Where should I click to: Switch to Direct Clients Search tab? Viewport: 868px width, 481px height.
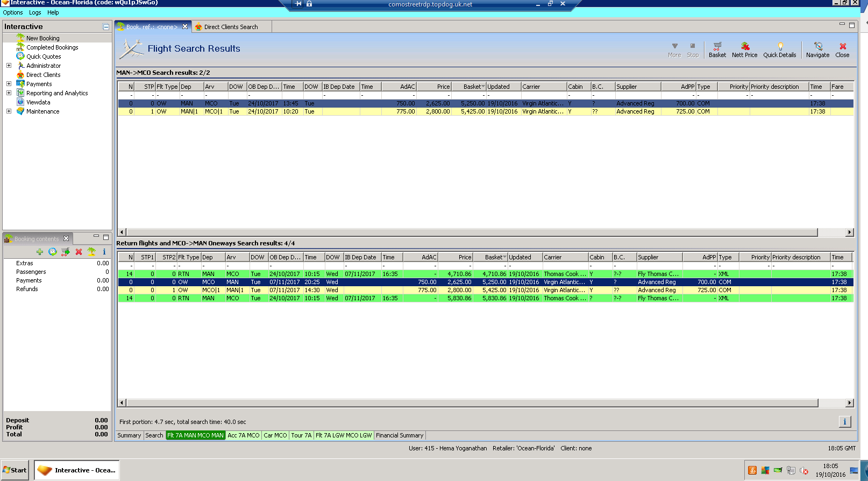pyautogui.click(x=231, y=27)
